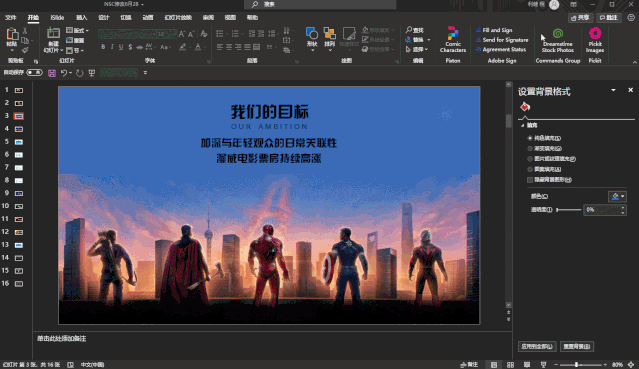Increase font size with large A icon

[182, 34]
